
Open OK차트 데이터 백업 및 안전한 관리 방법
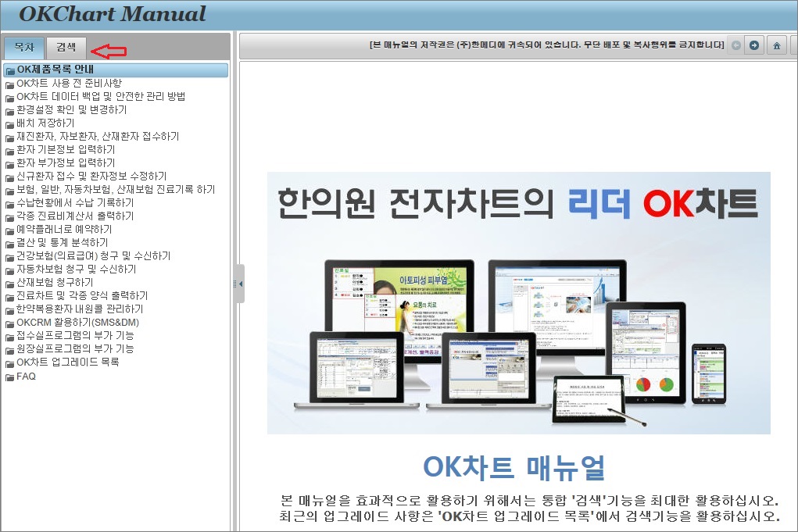(x=101, y=97)
